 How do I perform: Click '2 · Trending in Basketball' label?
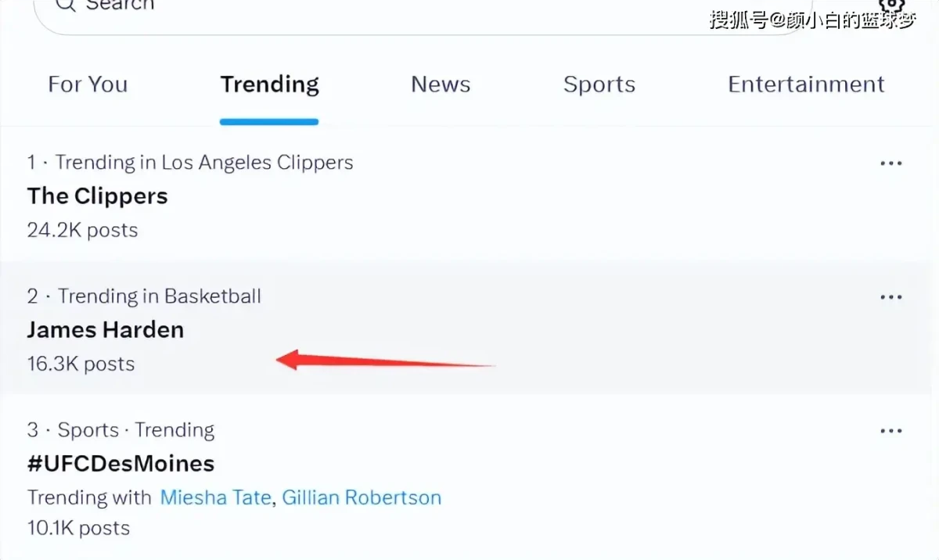tap(144, 296)
